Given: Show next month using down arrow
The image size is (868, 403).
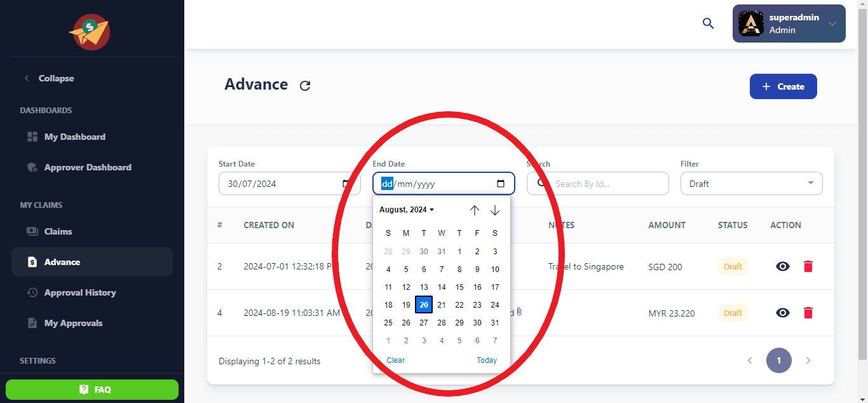Looking at the screenshot, I should (495, 210).
